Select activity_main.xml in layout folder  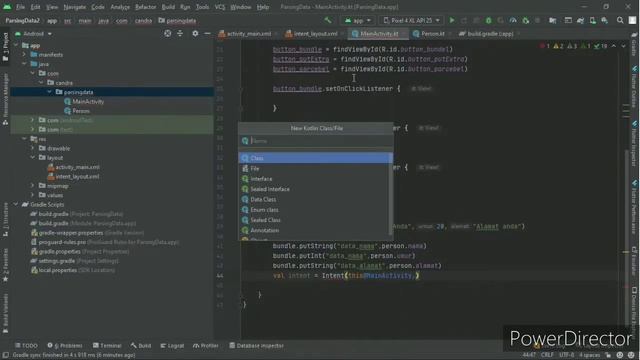[77, 167]
